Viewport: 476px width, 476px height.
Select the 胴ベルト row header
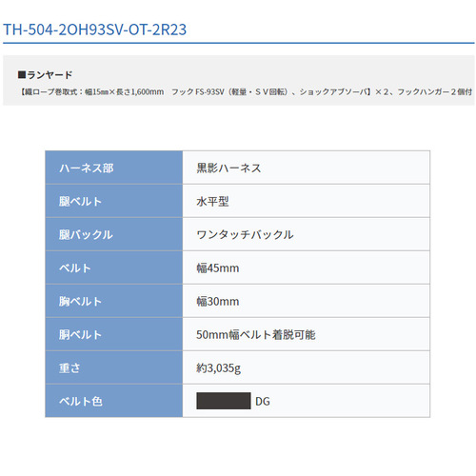[x=114, y=334]
